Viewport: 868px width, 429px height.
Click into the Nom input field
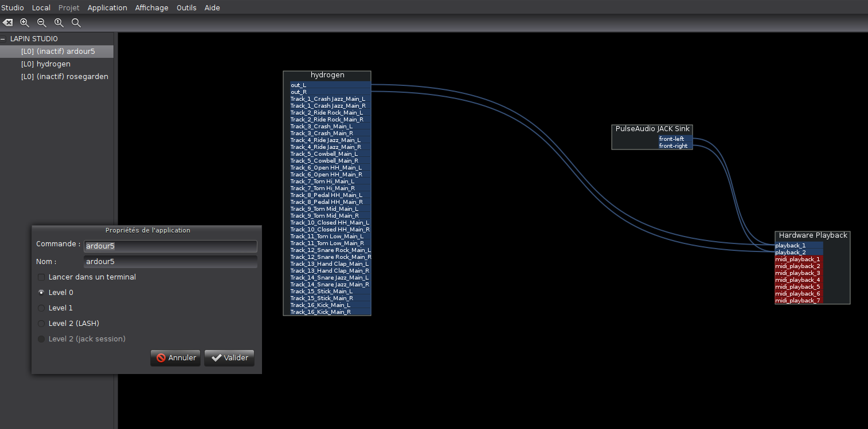(170, 262)
